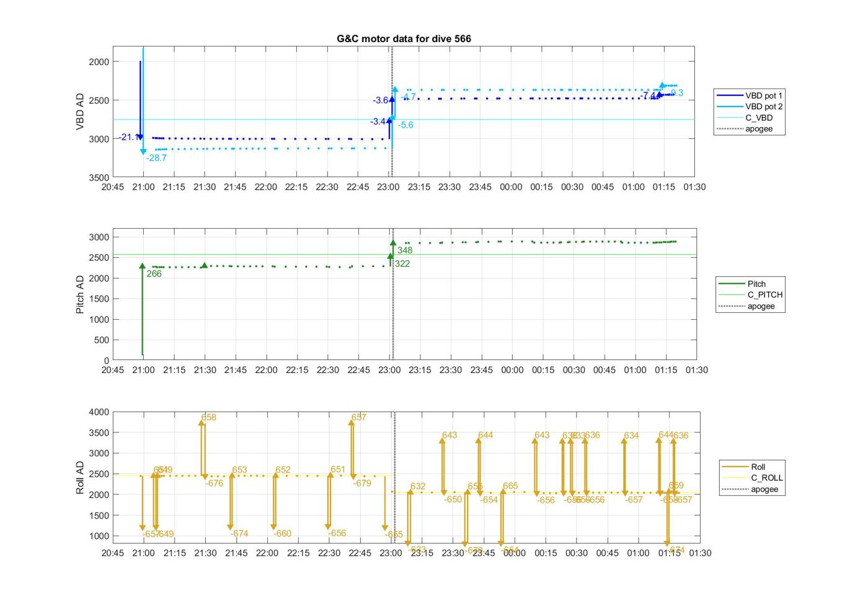Click the '634' roll move label
This screenshot has width=868, height=611.
pyautogui.click(x=631, y=436)
